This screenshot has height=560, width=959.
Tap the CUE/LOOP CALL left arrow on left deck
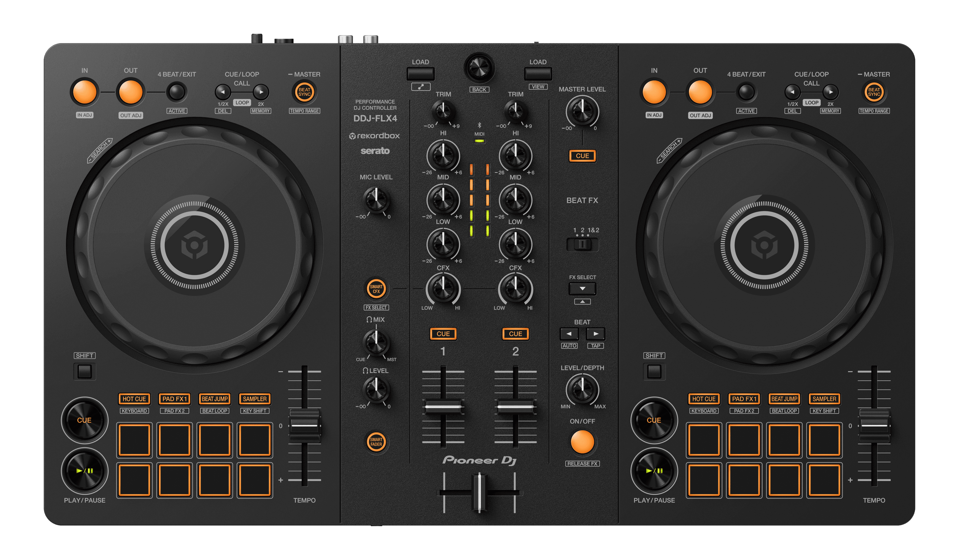click(x=223, y=92)
